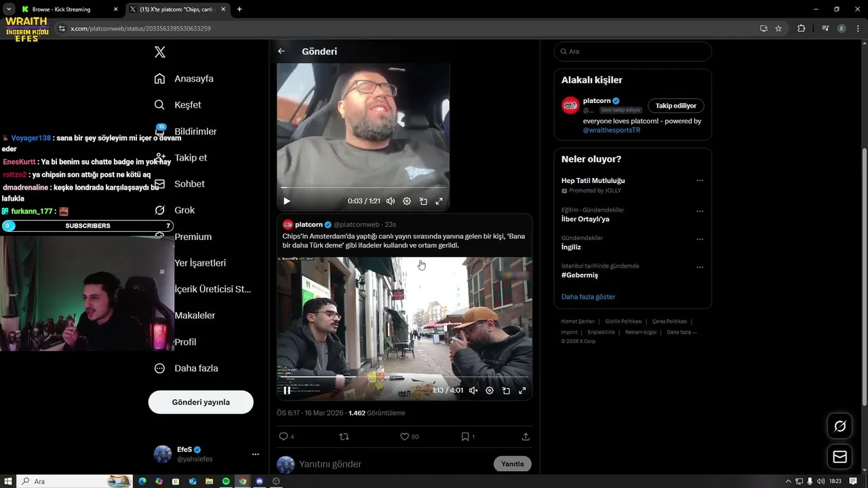Viewport: 868px width, 488px height.
Task: Open EfeS account options three-dot menu
Action: 255,454
